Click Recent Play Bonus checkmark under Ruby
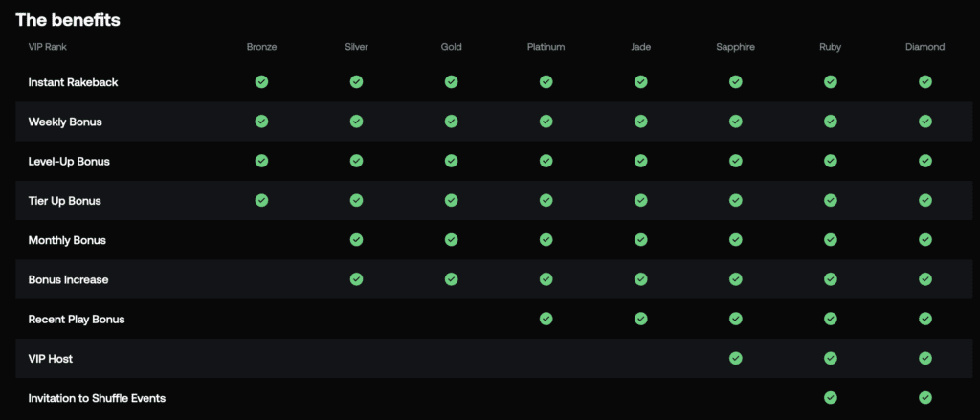 point(831,319)
